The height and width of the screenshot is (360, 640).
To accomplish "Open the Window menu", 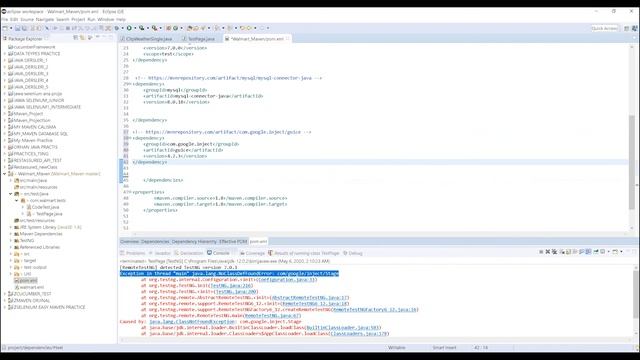I will click(106, 19).
